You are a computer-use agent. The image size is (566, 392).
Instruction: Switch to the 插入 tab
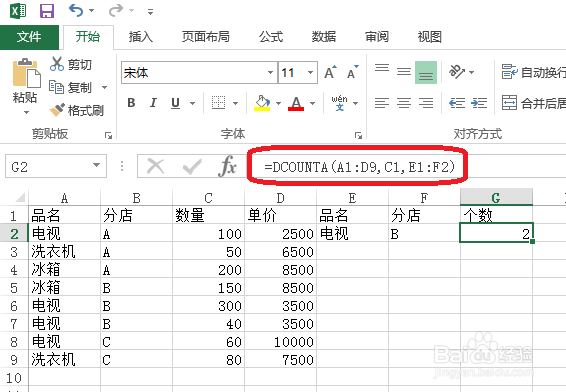click(141, 37)
